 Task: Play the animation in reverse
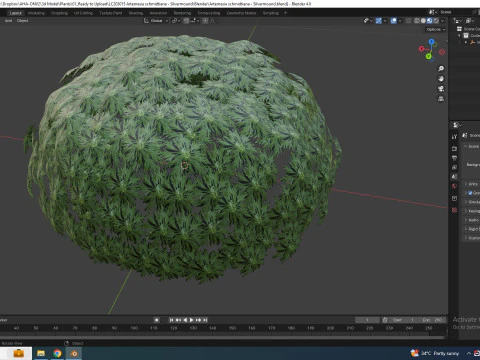coord(185,320)
